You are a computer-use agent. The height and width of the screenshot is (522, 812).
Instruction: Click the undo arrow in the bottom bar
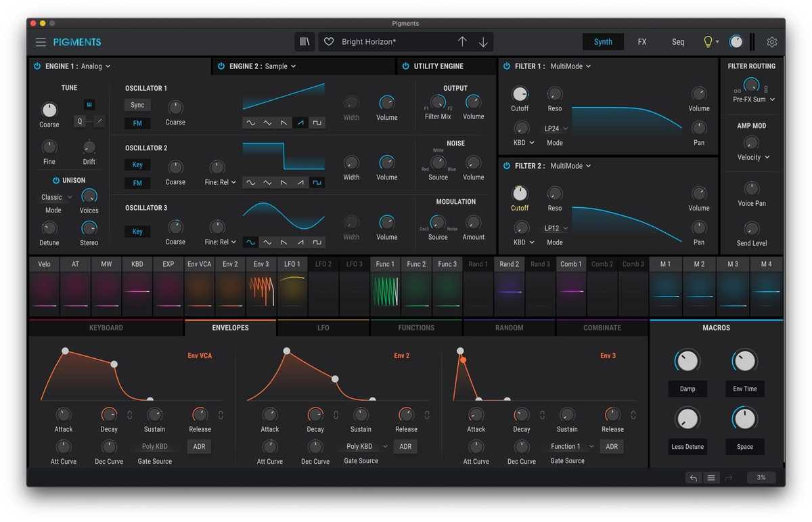(693, 477)
